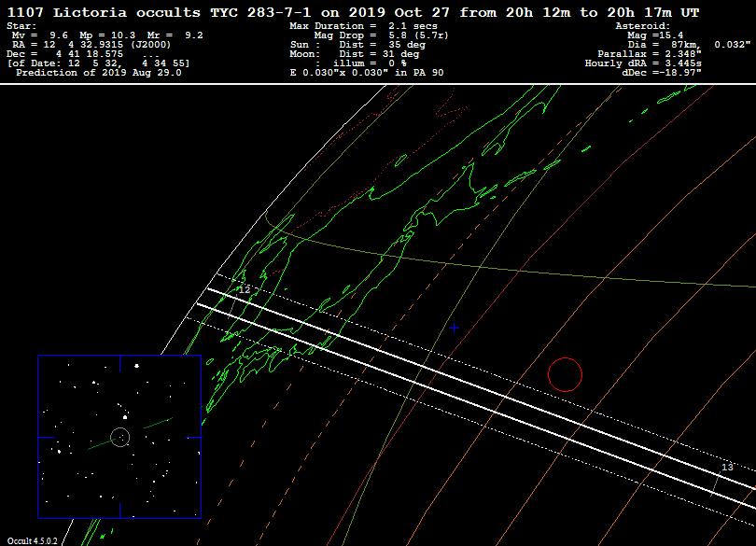Viewport: 756px width, 546px height.
Task: Click the 'Star:' heading text
Action: [21, 26]
